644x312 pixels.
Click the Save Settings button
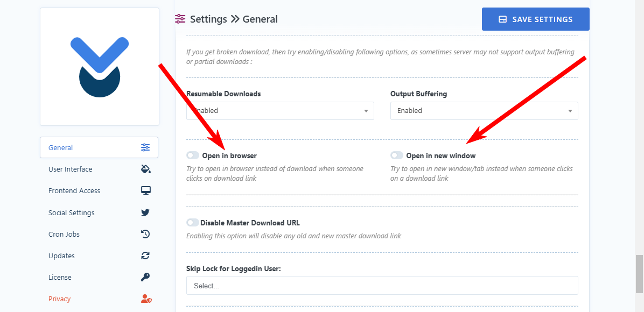pyautogui.click(x=536, y=19)
